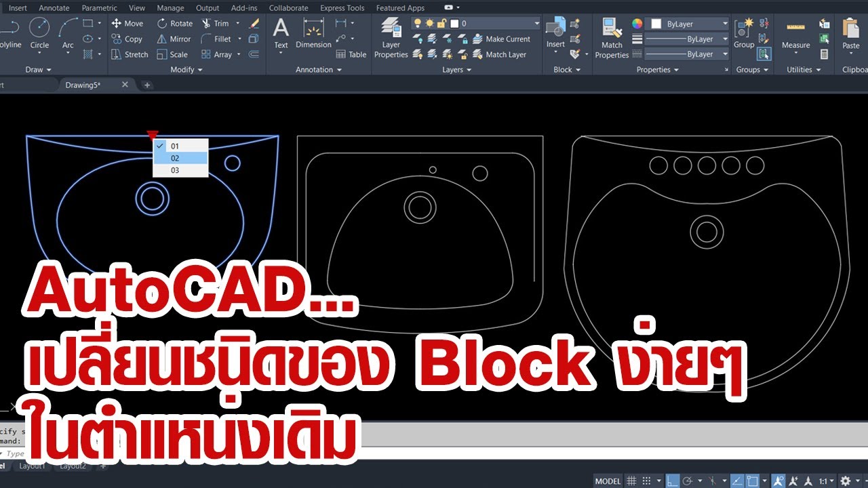
Task: Click the Erase tool icon
Action: (254, 23)
